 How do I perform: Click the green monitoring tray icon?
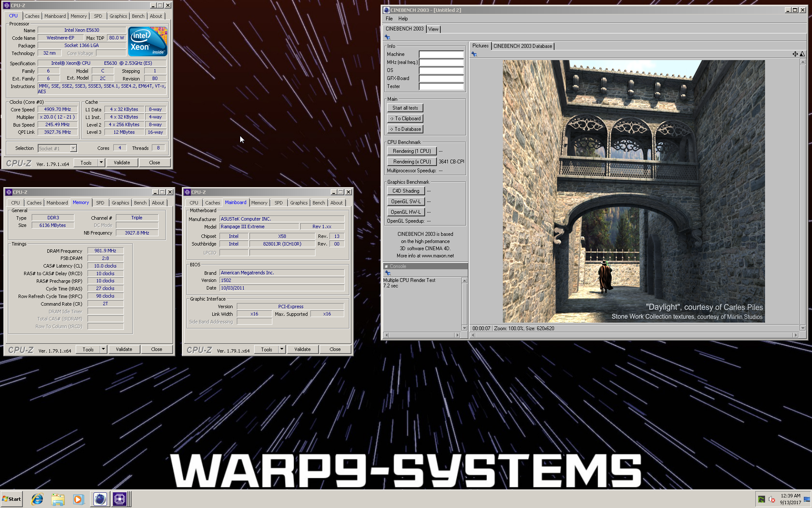[761, 499]
